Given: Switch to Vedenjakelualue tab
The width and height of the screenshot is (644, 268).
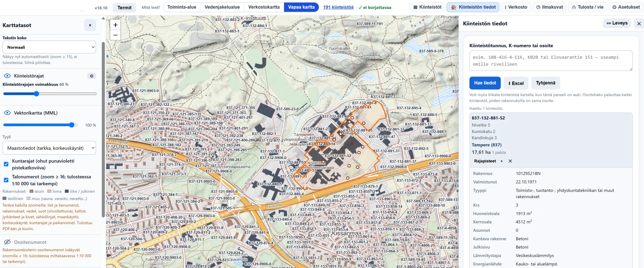Looking at the screenshot, I should pos(222,7).
